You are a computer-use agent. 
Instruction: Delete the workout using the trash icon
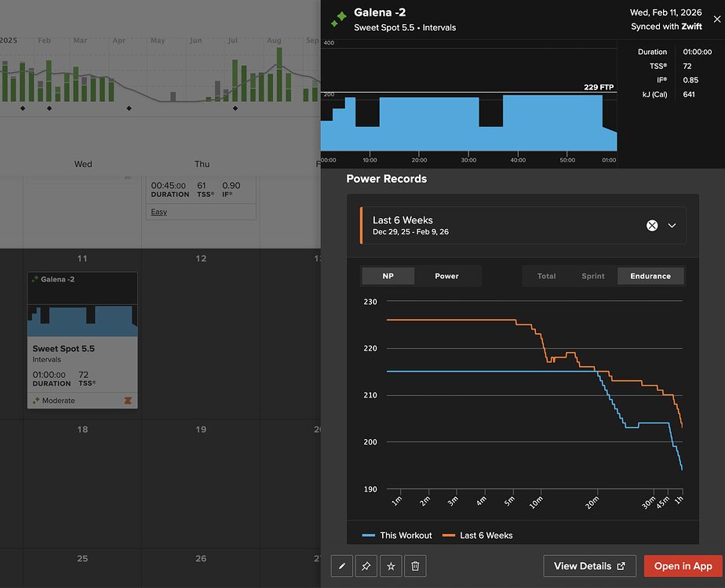[x=416, y=566]
